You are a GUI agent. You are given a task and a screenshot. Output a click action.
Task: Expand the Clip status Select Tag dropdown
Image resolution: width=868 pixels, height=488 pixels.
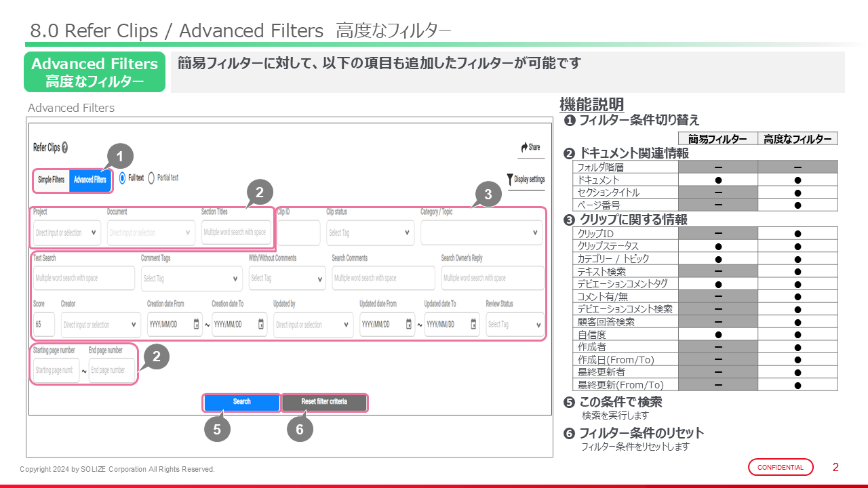click(369, 232)
